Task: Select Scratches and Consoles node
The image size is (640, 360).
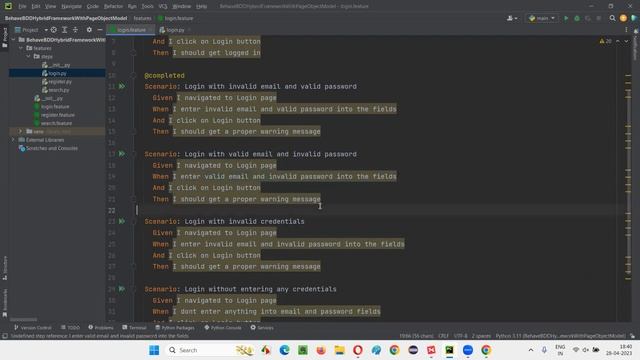Action: [51, 148]
